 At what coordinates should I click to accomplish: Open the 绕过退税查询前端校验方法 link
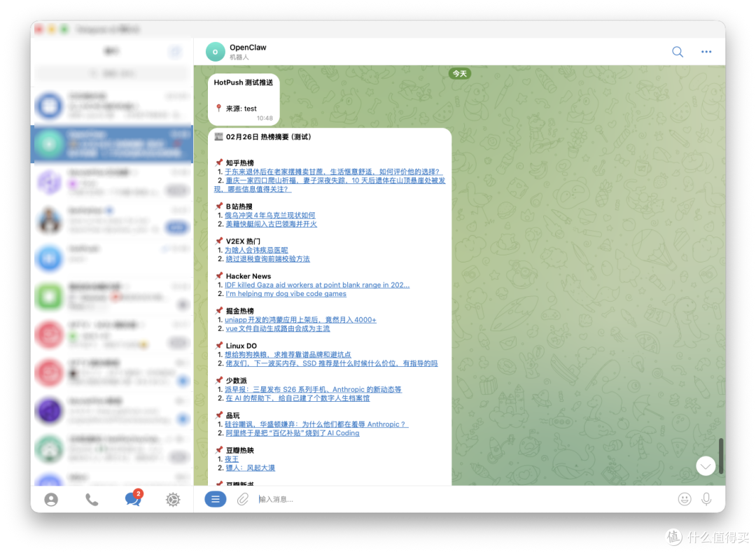pyautogui.click(x=267, y=258)
